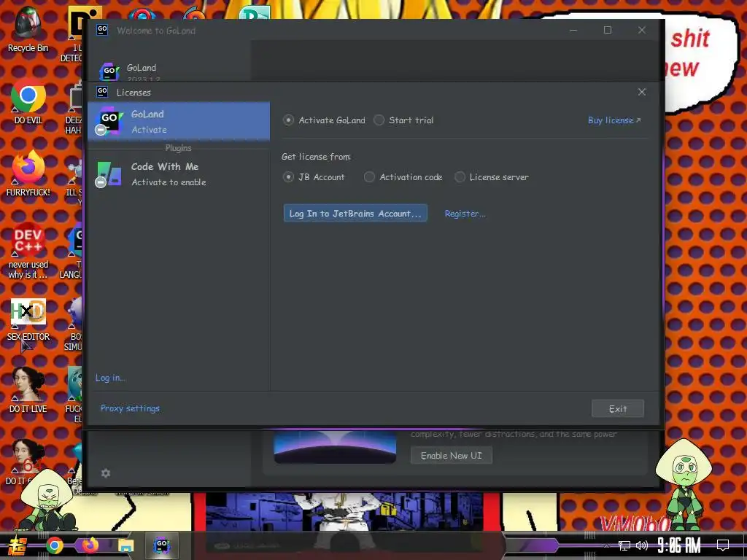
Task: Select JB Account license source
Action: click(x=314, y=177)
